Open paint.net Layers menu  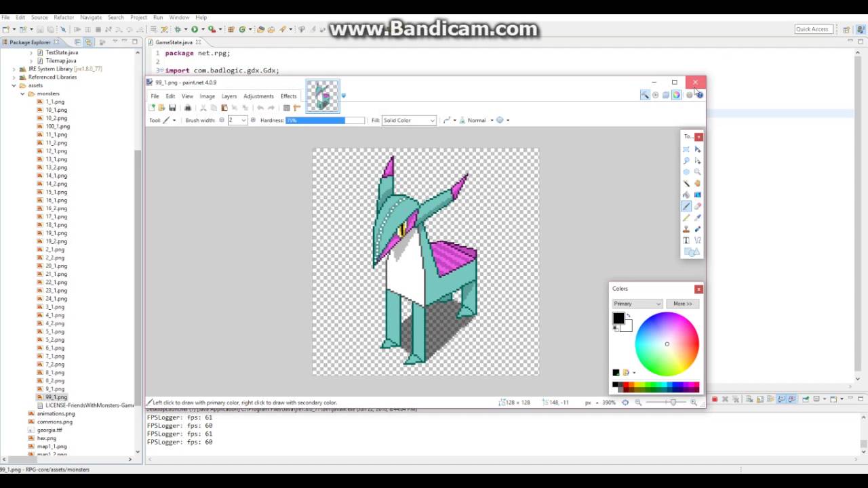[229, 96]
